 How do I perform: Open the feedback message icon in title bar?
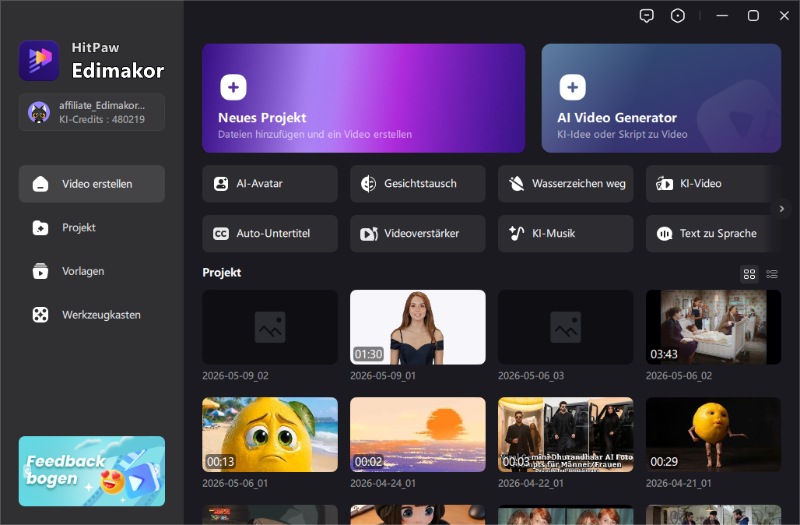[646, 16]
